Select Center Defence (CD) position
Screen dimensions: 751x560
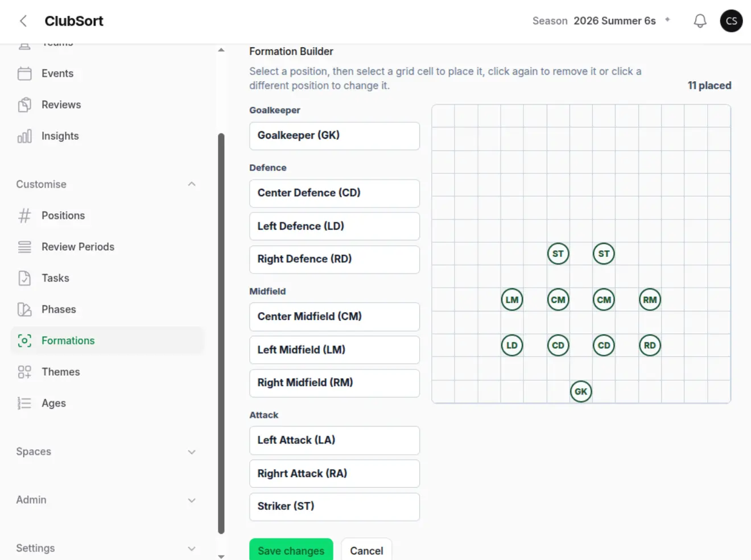[335, 193]
